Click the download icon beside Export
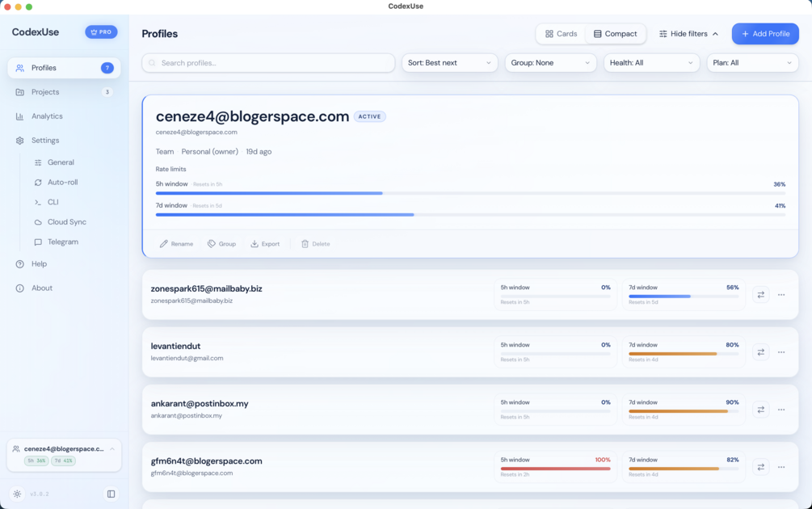Image resolution: width=812 pixels, height=509 pixels. pos(255,244)
